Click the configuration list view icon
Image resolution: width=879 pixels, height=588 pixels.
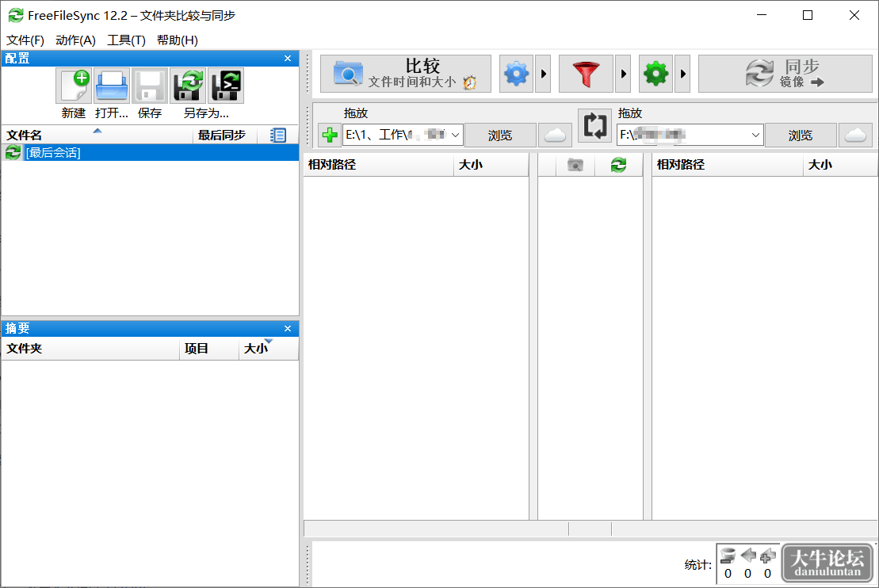[x=278, y=135]
